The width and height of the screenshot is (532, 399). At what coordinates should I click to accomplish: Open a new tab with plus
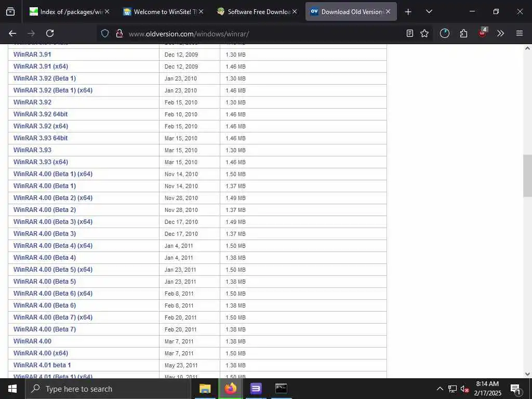(408, 12)
